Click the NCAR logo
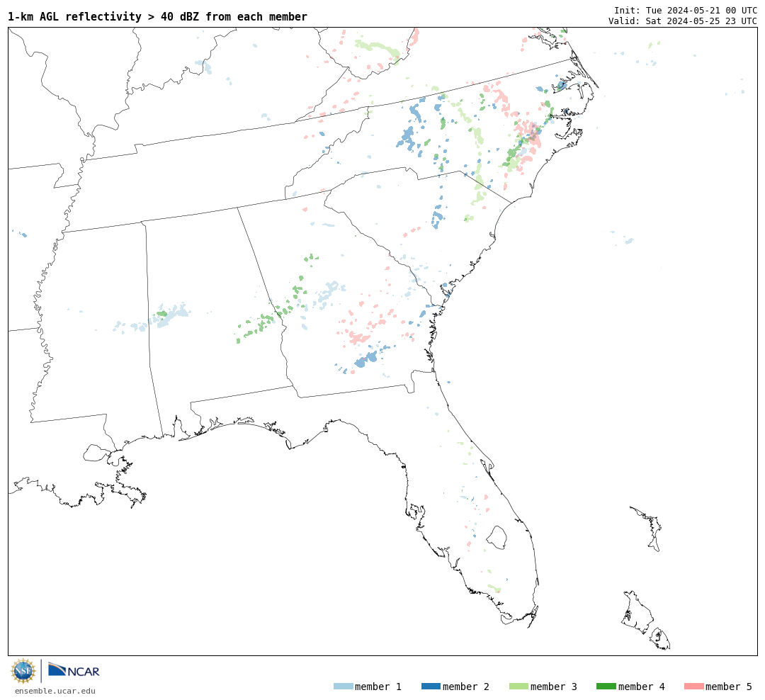 tap(74, 670)
